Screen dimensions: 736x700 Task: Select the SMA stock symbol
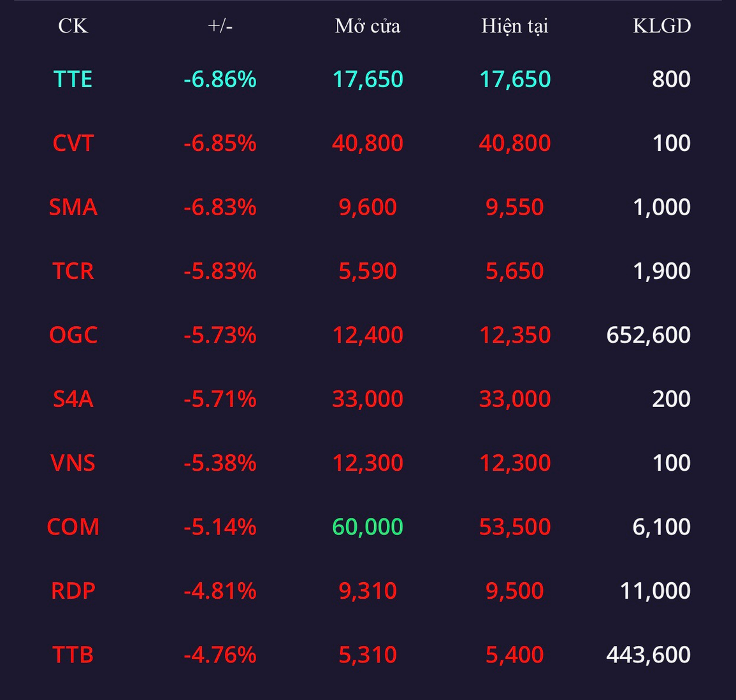[73, 207]
